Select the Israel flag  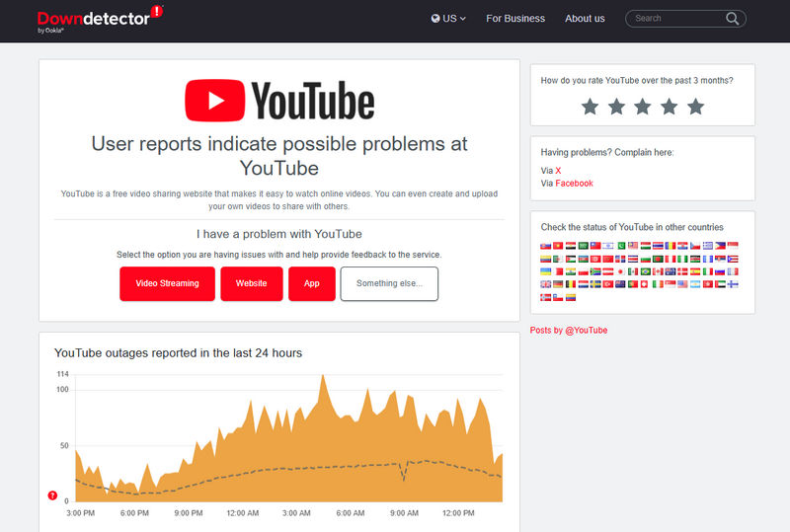(608, 246)
